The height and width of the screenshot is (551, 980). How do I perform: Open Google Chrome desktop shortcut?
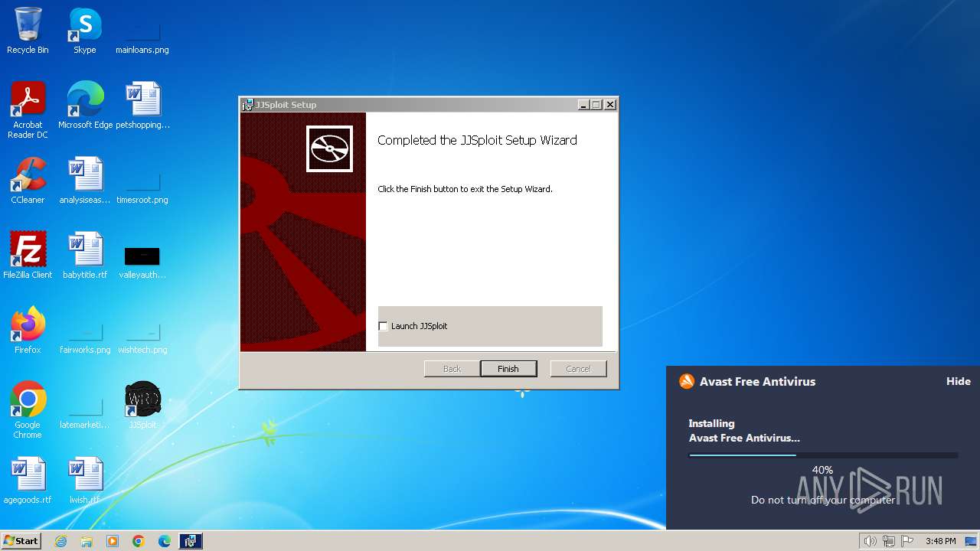tap(28, 410)
